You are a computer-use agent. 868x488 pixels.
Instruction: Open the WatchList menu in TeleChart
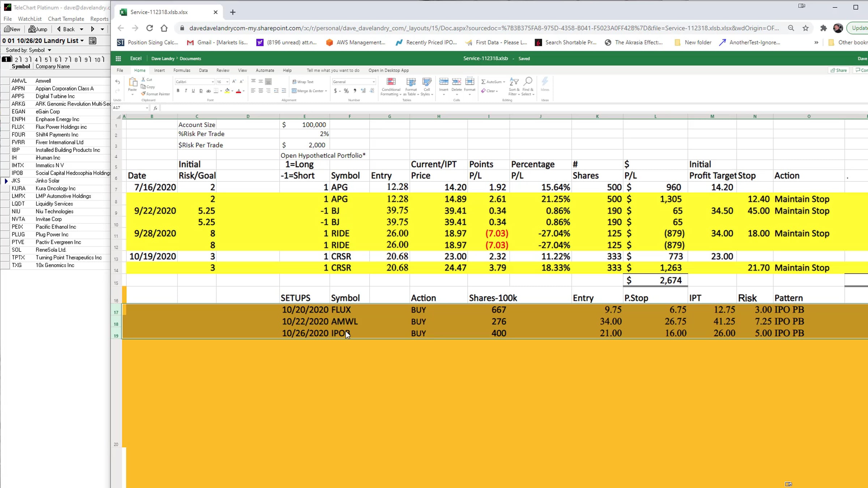tap(30, 19)
